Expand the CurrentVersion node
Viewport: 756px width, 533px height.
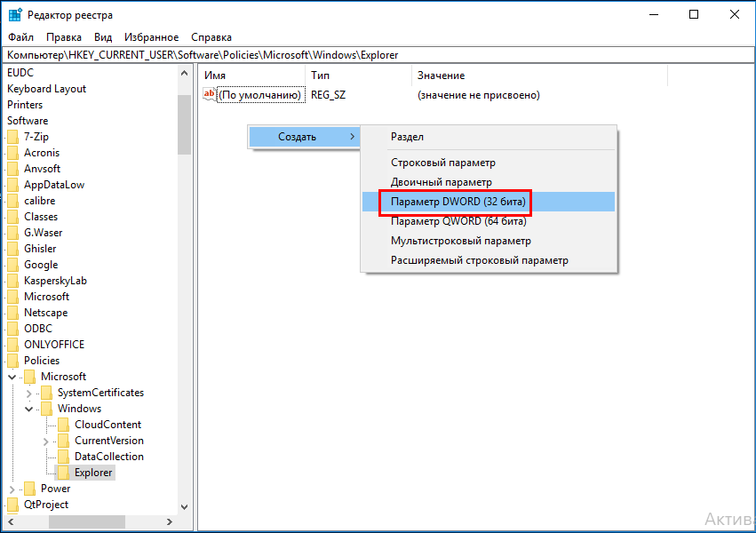(x=46, y=441)
